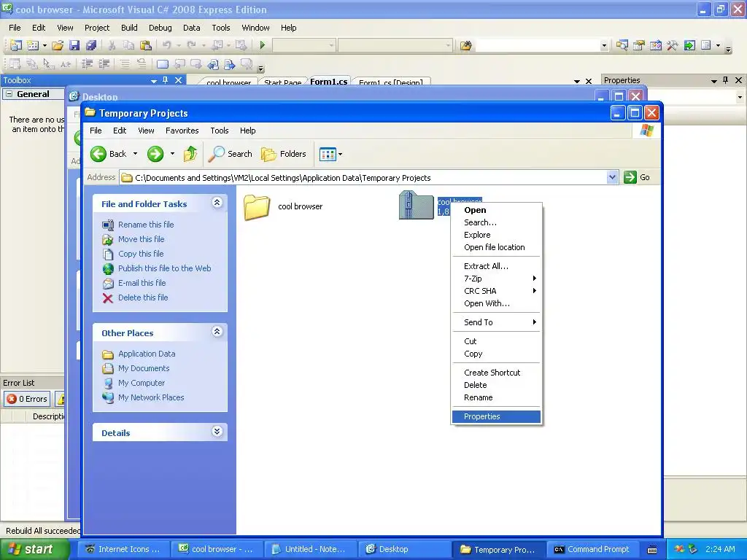Click Move this file link
This screenshot has height=560, width=747.
click(x=141, y=239)
